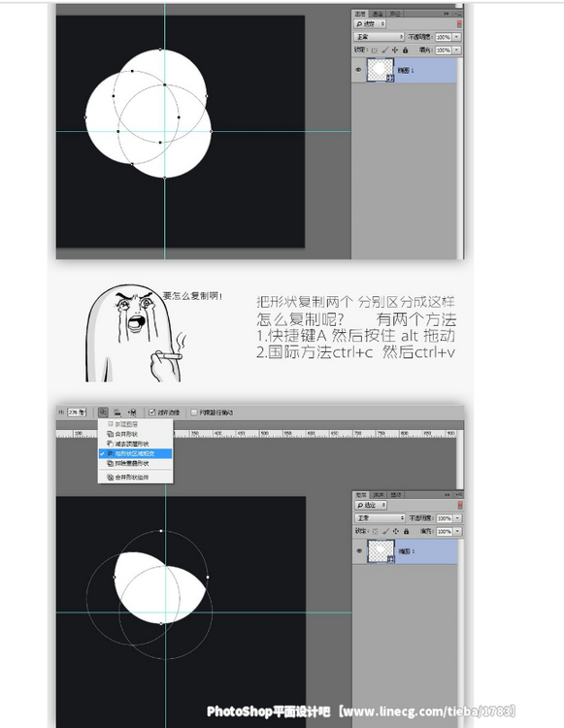Collapse panel double-arrow icon in top screenshot
Screen dimensions: 564x728
coord(447,14)
